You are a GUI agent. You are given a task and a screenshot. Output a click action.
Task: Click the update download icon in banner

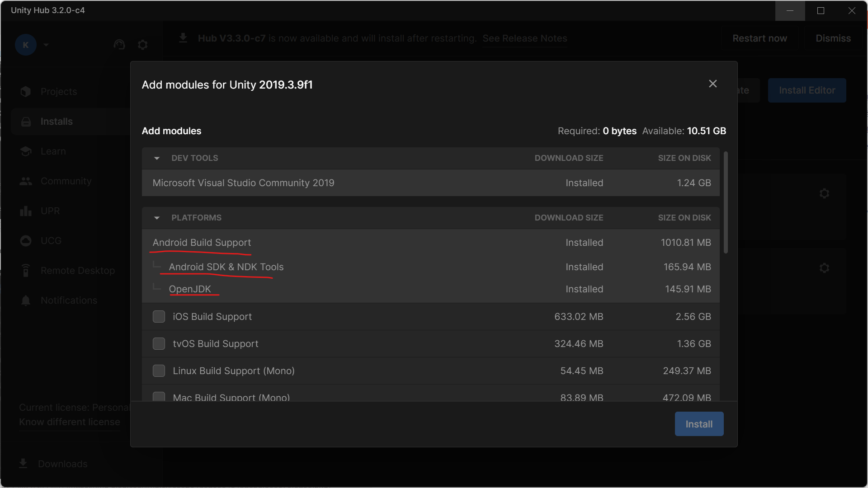pos(183,38)
